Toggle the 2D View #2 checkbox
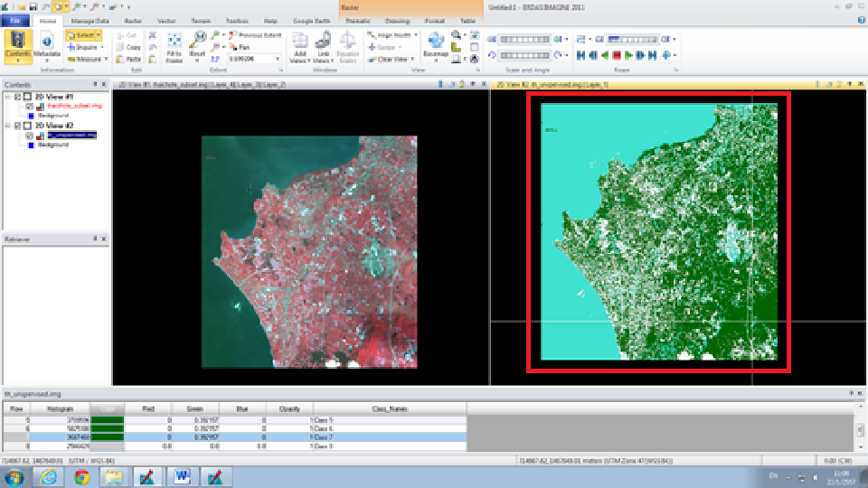This screenshot has width=868, height=488. tap(18, 126)
